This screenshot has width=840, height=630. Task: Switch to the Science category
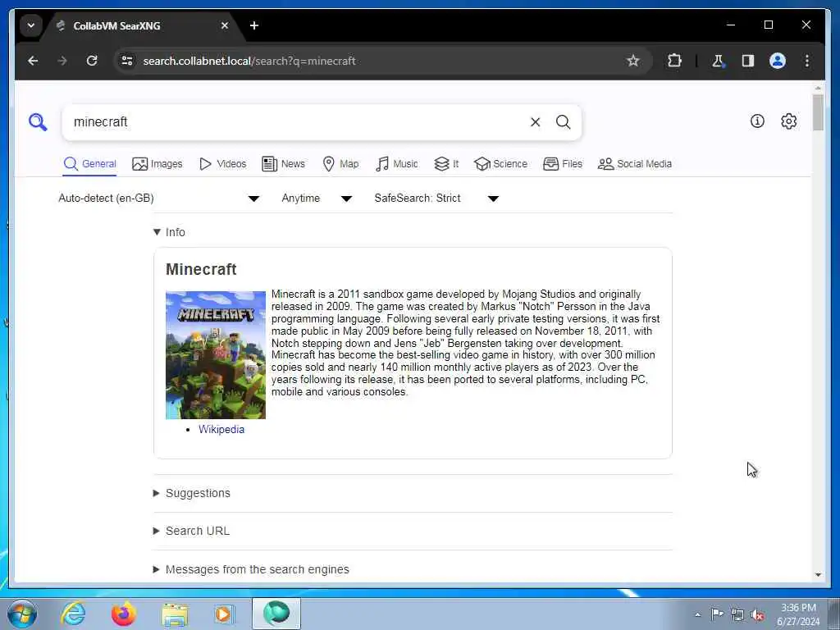(501, 164)
